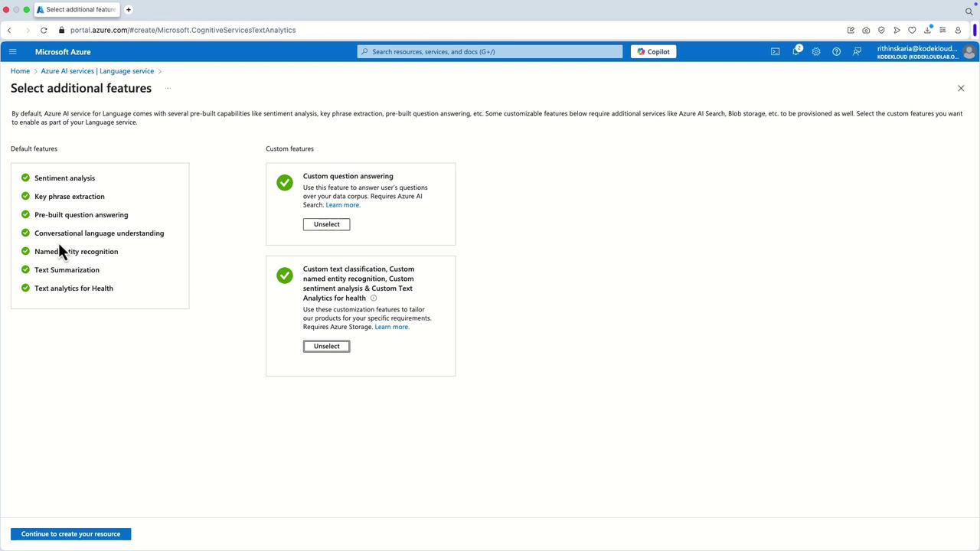Open a new browser tab with plus
This screenshot has width=980, height=551.
[x=128, y=10]
